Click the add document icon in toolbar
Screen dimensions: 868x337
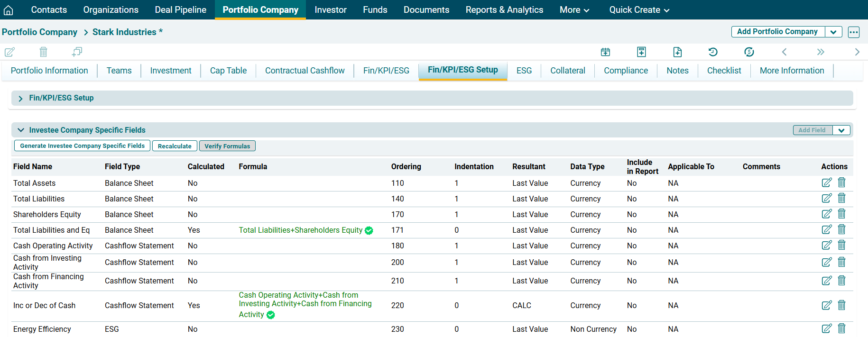[x=677, y=52]
